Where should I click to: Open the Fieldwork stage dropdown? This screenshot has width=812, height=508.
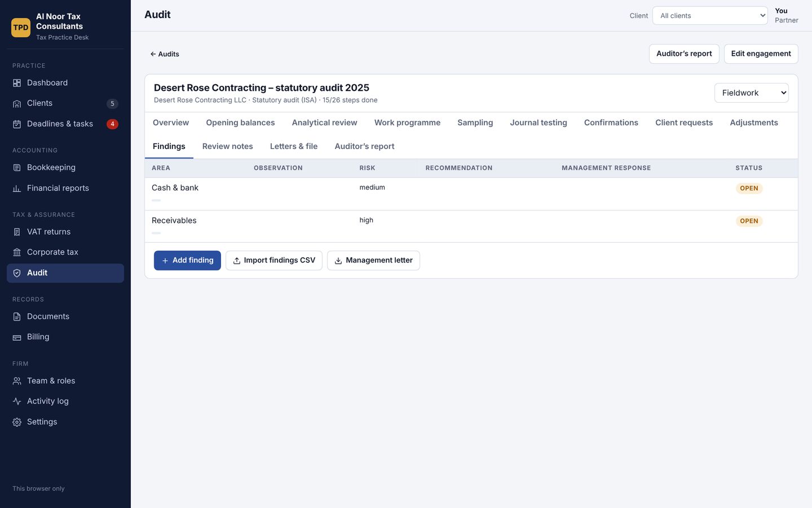click(752, 93)
